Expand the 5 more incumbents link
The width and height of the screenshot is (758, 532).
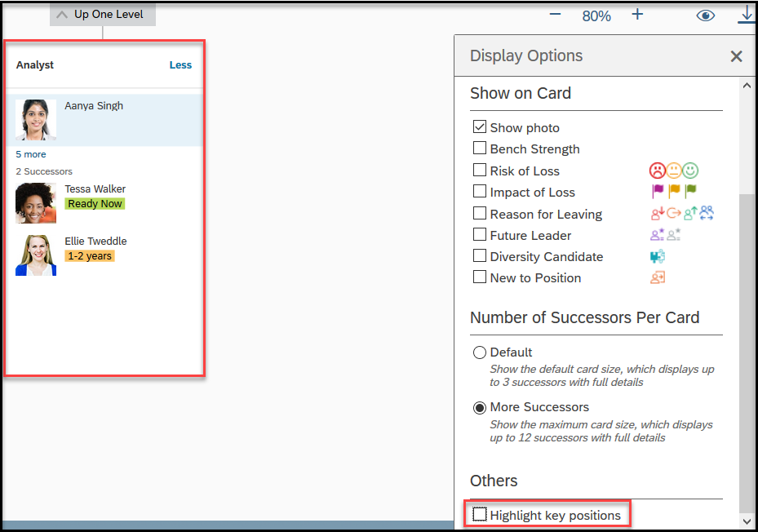pos(31,154)
